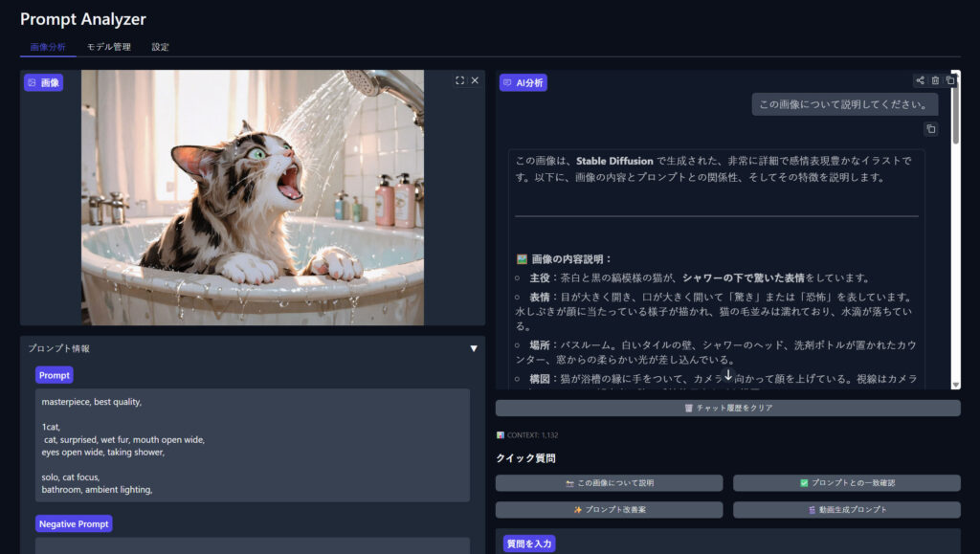Click the trash icon to delete chat
This screenshot has width=980, height=554.
[x=935, y=81]
